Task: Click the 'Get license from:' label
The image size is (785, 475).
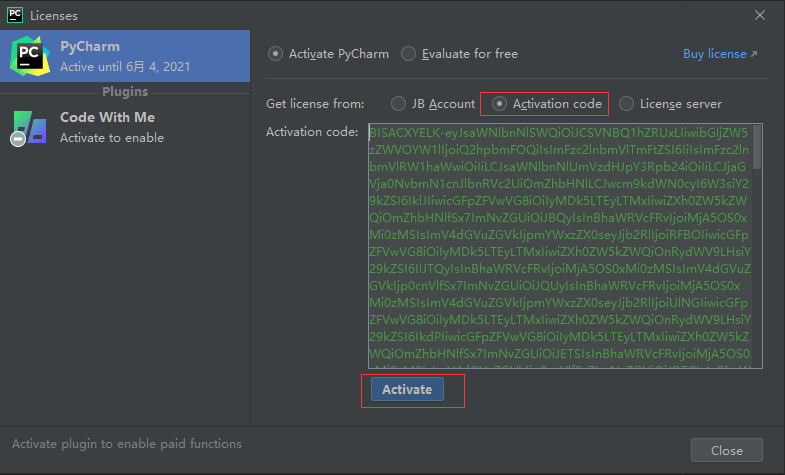Action: point(315,104)
